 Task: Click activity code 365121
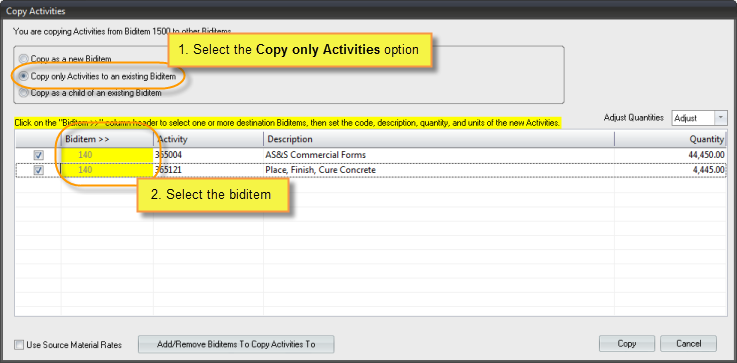[168, 170]
